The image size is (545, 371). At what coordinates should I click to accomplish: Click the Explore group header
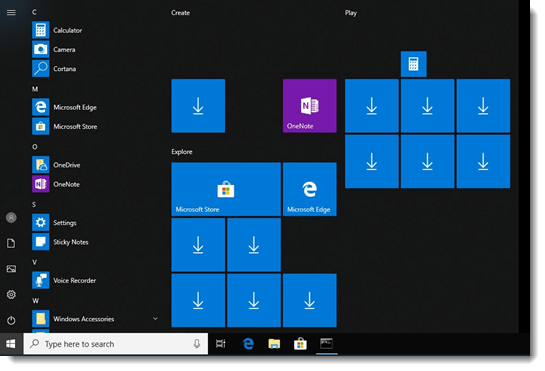pos(182,152)
